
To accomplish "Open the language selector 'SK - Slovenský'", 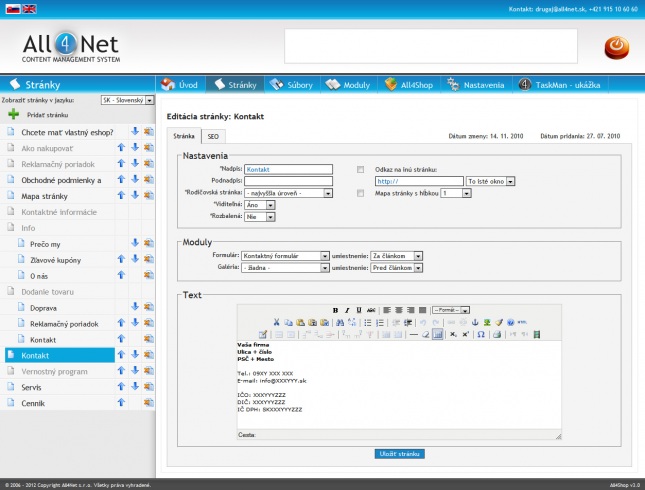I will [x=127, y=100].
